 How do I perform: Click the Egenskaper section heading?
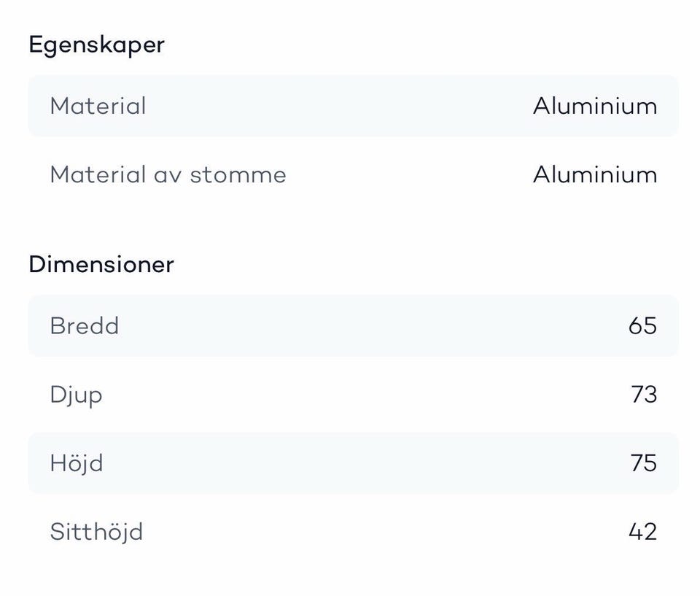96,44
